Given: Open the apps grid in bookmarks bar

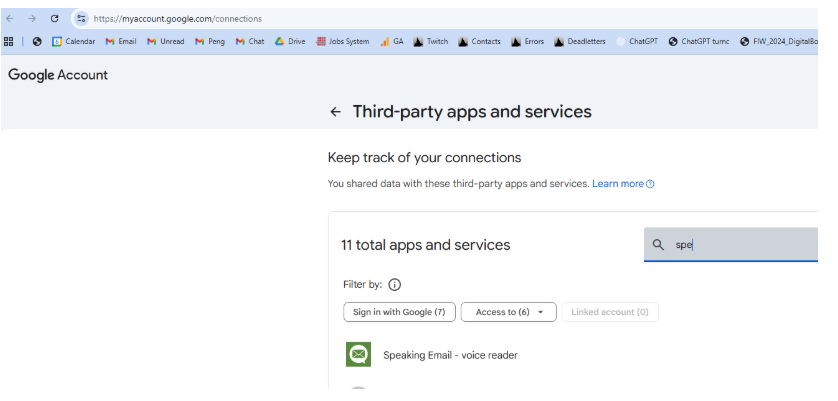Looking at the screenshot, I should 9,42.
